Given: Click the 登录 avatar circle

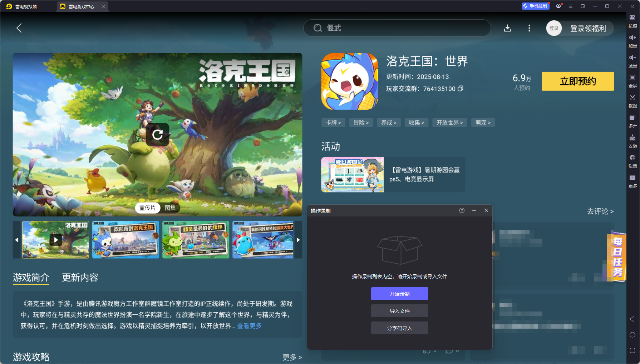Looking at the screenshot, I should 554,28.
